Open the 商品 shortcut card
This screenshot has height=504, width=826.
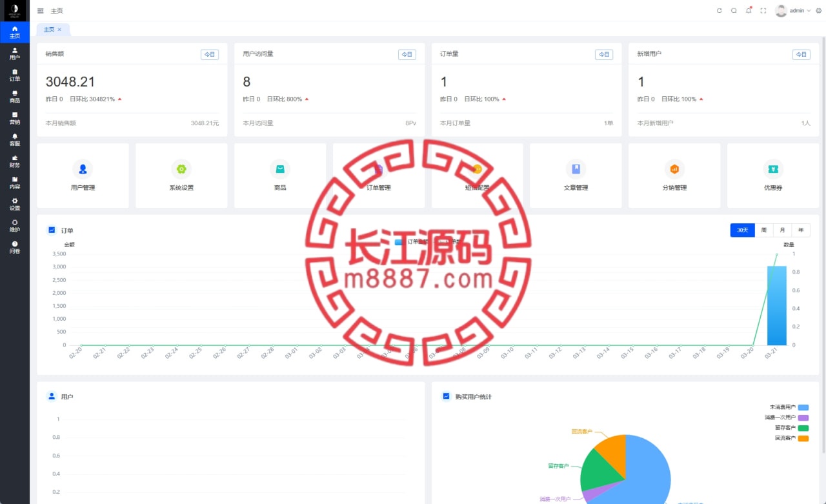click(x=280, y=176)
